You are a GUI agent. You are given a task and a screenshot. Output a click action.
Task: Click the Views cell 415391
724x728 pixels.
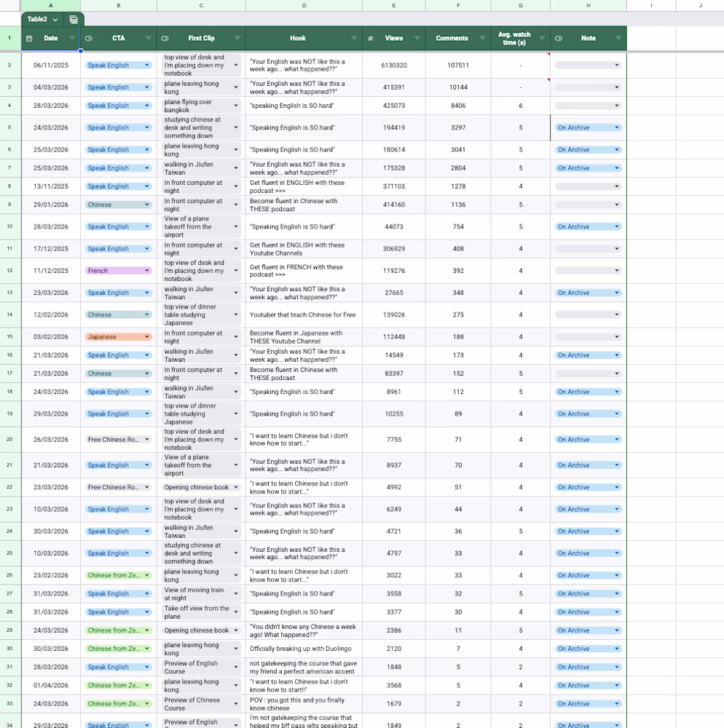pos(394,87)
